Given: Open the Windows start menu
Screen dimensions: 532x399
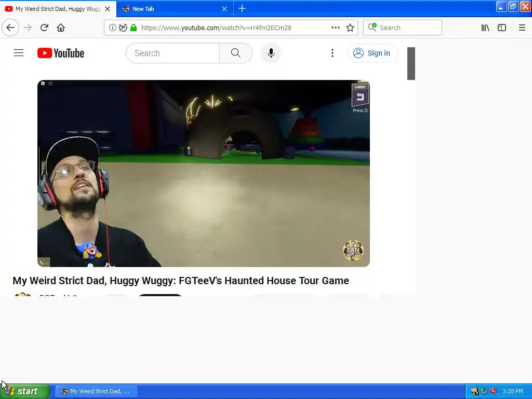Looking at the screenshot, I should (x=25, y=391).
